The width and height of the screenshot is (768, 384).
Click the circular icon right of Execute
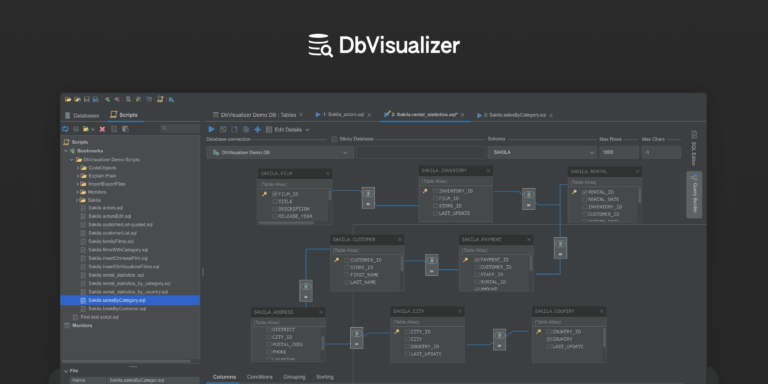pyautogui.click(x=223, y=129)
